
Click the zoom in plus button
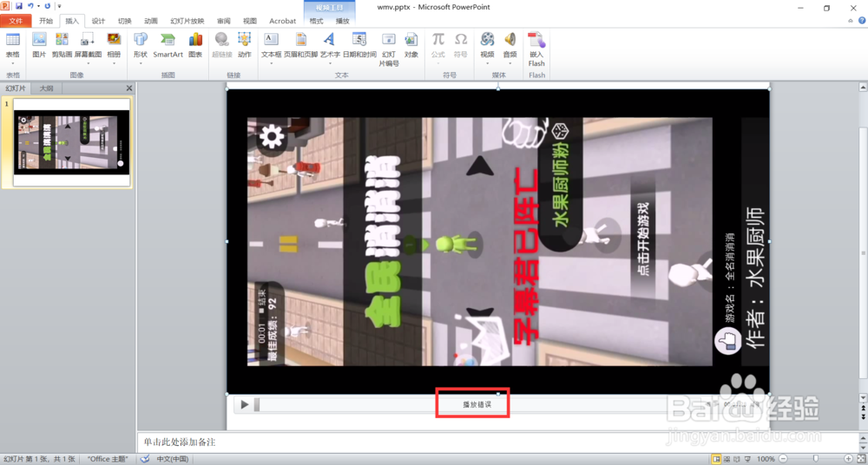pos(849,459)
